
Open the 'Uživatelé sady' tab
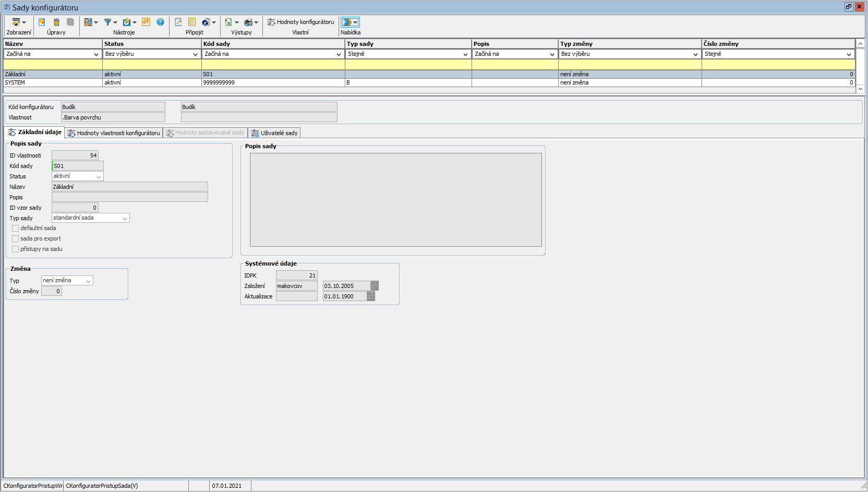(x=274, y=133)
